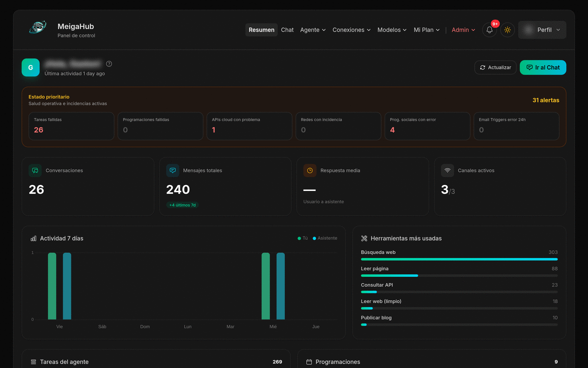Click the Actualizar button
The width and height of the screenshot is (588, 368).
point(495,68)
